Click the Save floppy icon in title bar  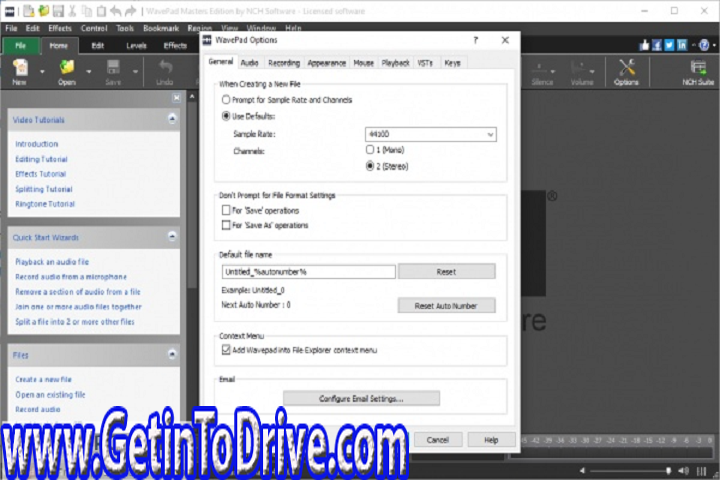coord(58,11)
